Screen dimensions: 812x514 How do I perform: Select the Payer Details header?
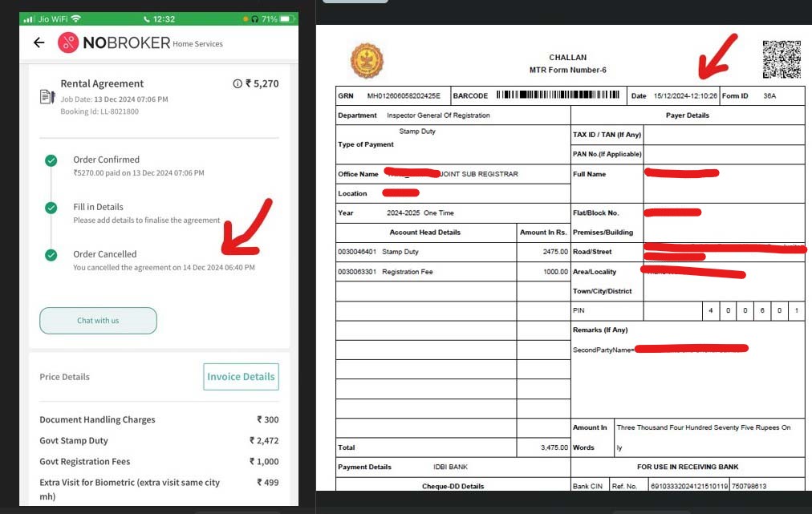pyautogui.click(x=687, y=115)
